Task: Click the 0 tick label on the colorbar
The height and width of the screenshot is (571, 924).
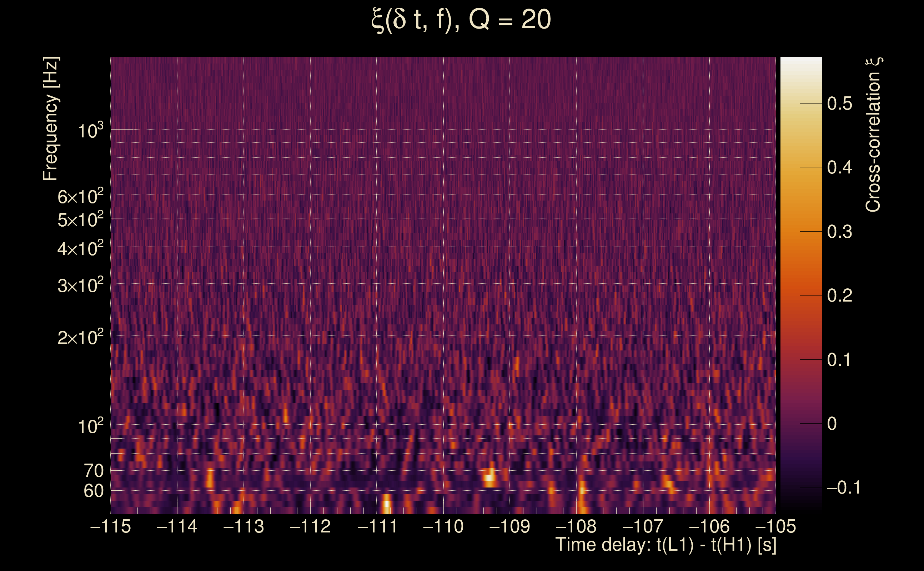Action: [x=832, y=424]
